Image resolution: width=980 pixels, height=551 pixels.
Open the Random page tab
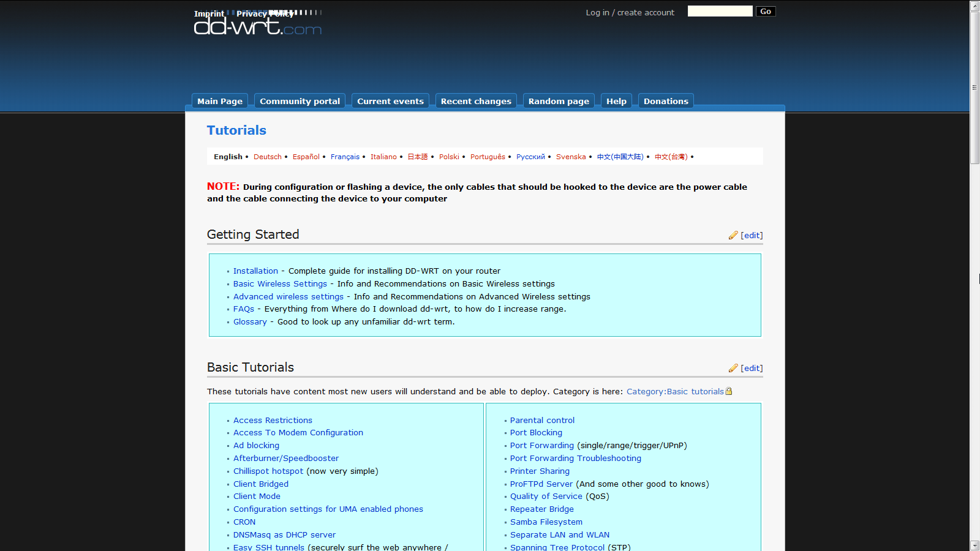click(x=559, y=101)
